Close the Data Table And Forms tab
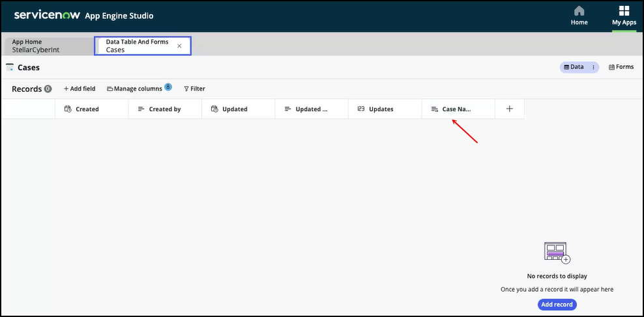The image size is (644, 317). [x=179, y=46]
